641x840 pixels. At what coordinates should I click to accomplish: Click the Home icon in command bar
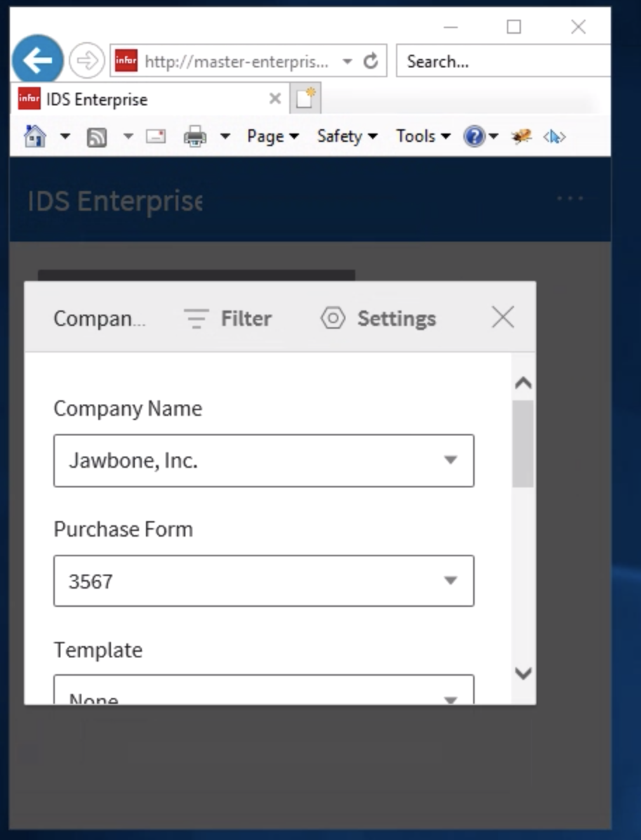pos(35,137)
